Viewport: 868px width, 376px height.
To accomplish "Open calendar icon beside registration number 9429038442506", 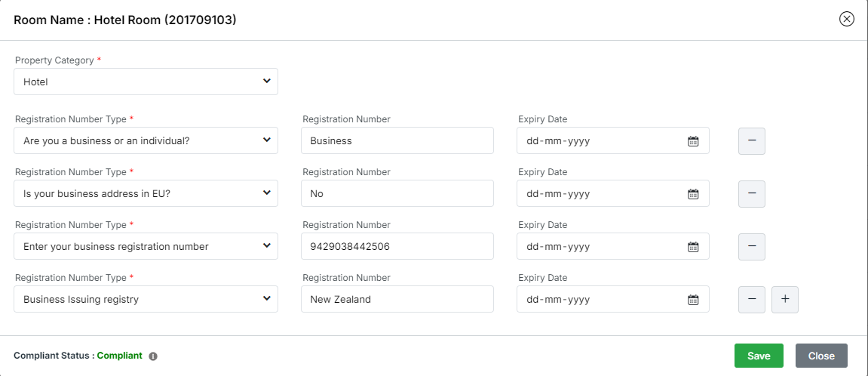I will tap(692, 247).
